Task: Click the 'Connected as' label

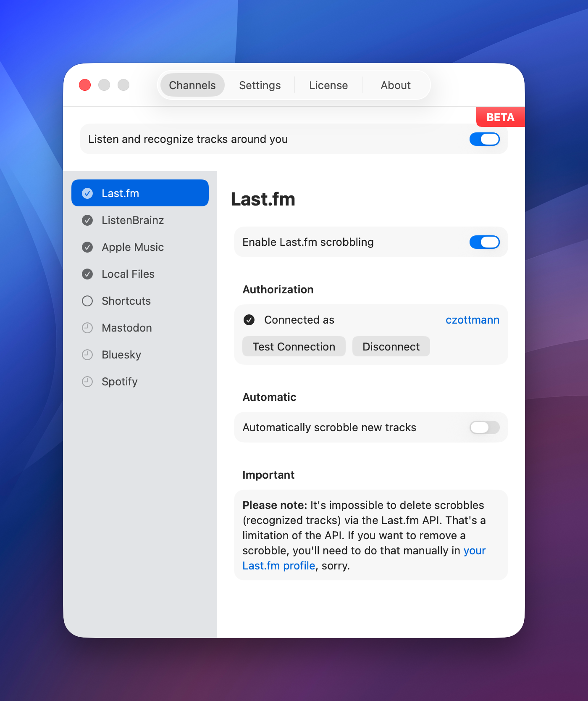Action: pos(299,320)
